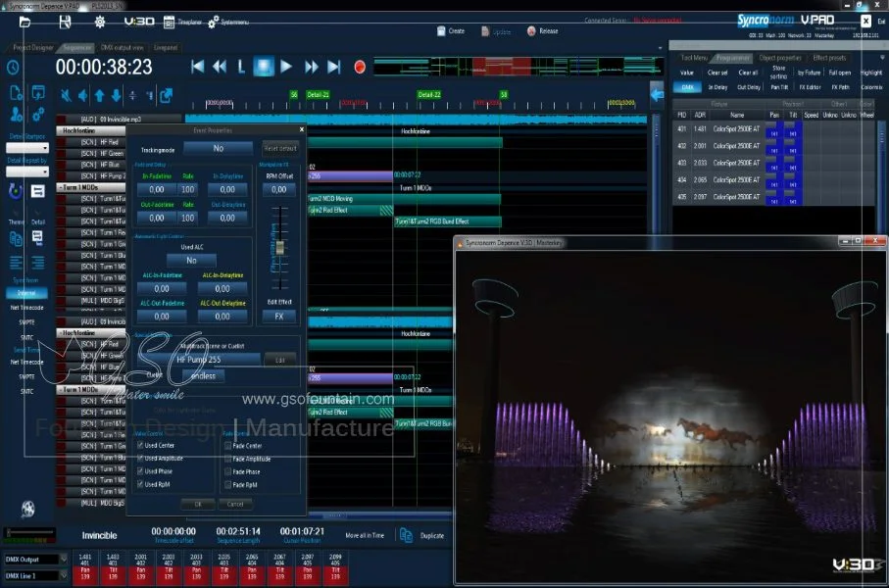This screenshot has width=889, height=588.
Task: Click the clock icon in left sidebar
Action: pyautogui.click(x=13, y=68)
